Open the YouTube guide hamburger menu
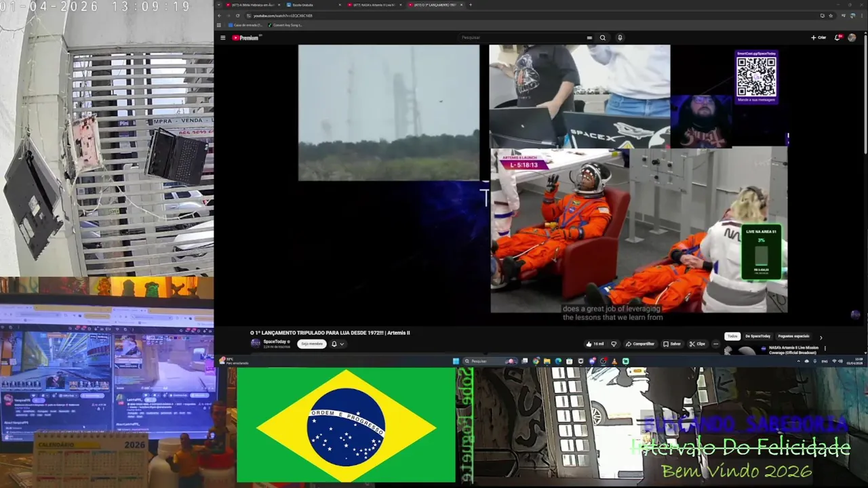868x488 pixels. click(x=224, y=38)
